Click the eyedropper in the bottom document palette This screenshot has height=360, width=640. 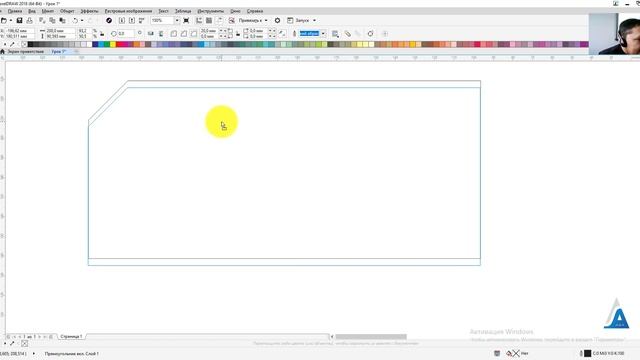tap(12, 344)
